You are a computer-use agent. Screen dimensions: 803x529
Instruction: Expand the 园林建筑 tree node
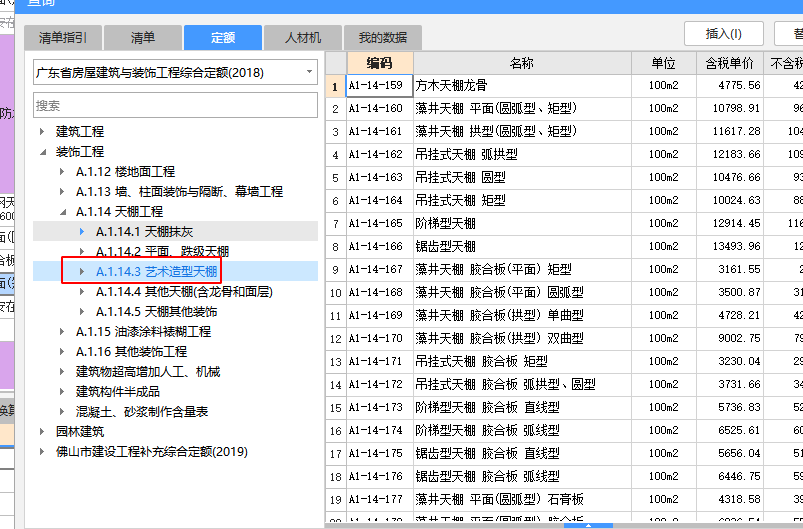point(42,431)
